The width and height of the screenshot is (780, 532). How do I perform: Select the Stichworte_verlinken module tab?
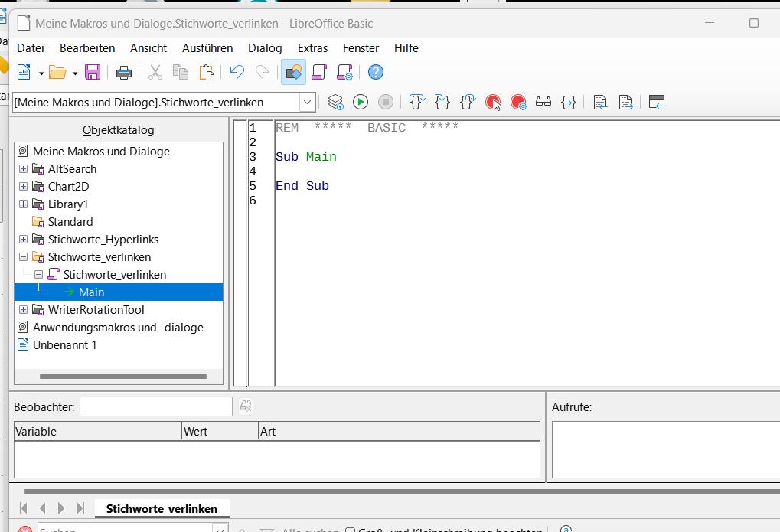[162, 508]
